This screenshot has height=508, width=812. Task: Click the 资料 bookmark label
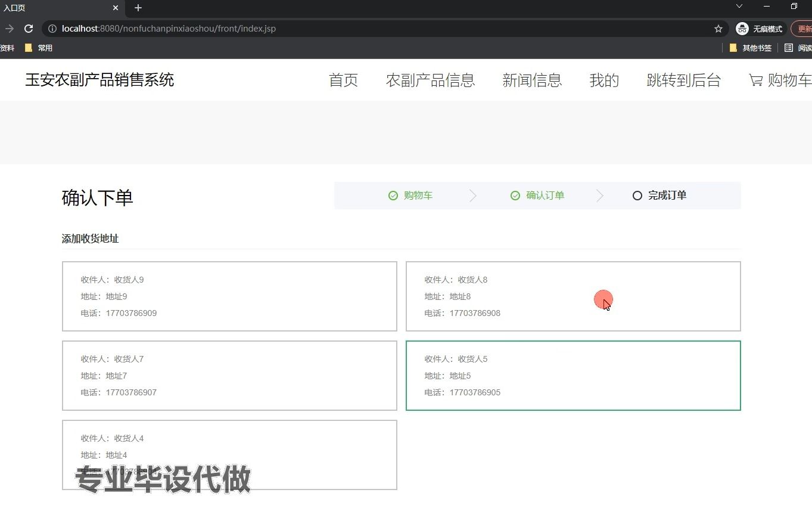click(7, 48)
